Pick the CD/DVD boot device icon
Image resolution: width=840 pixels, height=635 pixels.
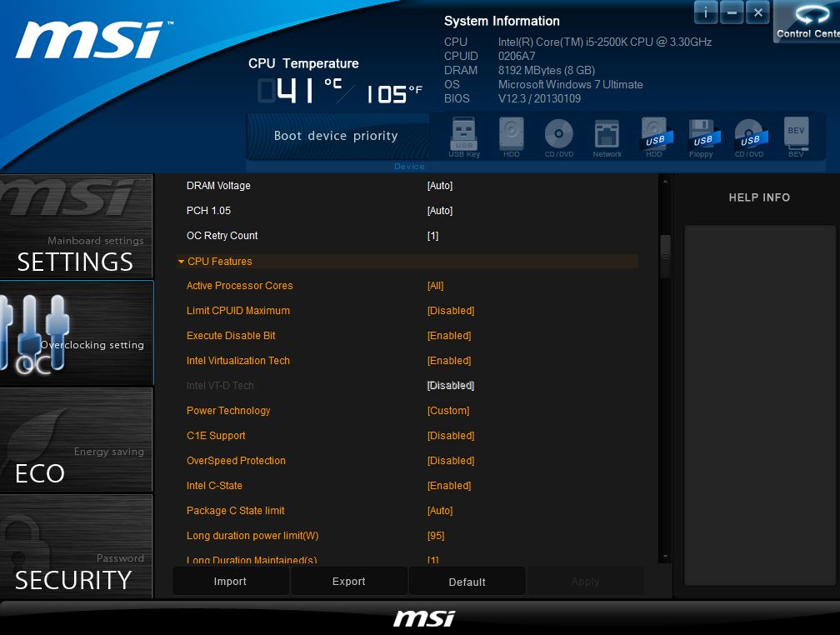558,137
